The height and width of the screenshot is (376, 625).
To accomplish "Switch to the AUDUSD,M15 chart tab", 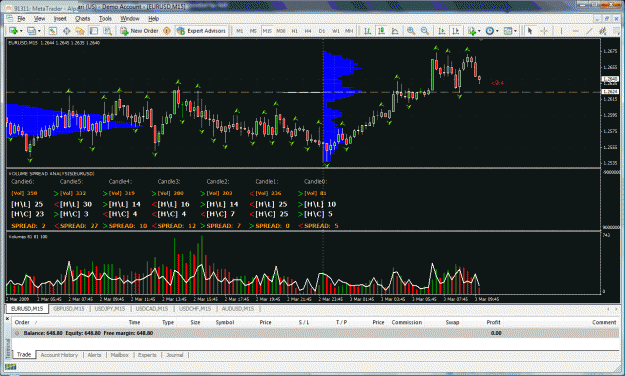I will tap(238, 309).
